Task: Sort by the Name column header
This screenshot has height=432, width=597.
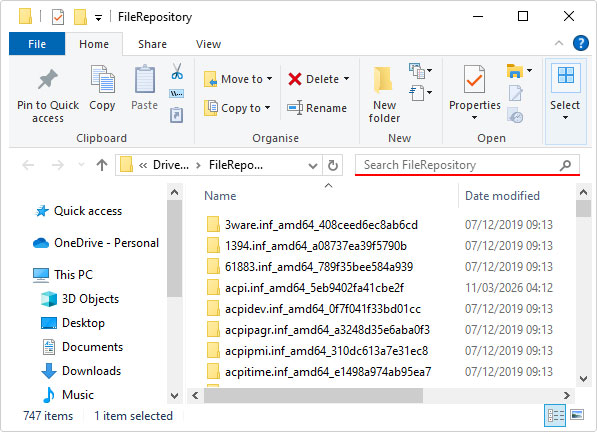Action: pos(220,196)
